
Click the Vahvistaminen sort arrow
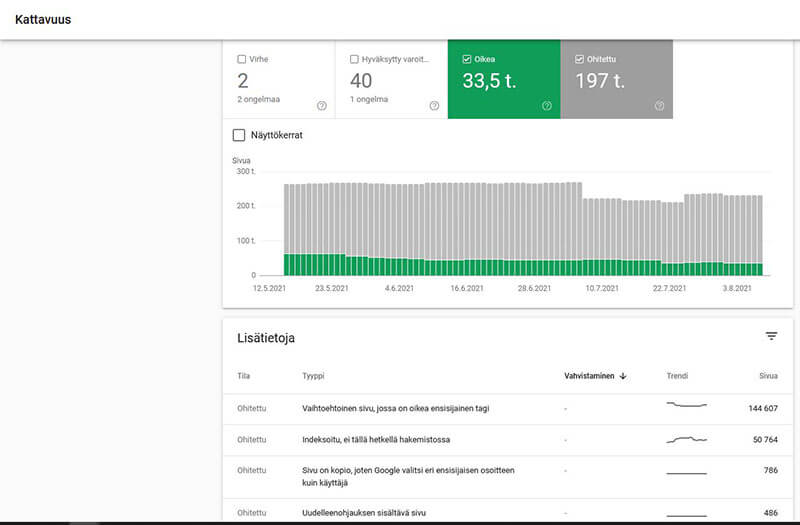point(623,376)
